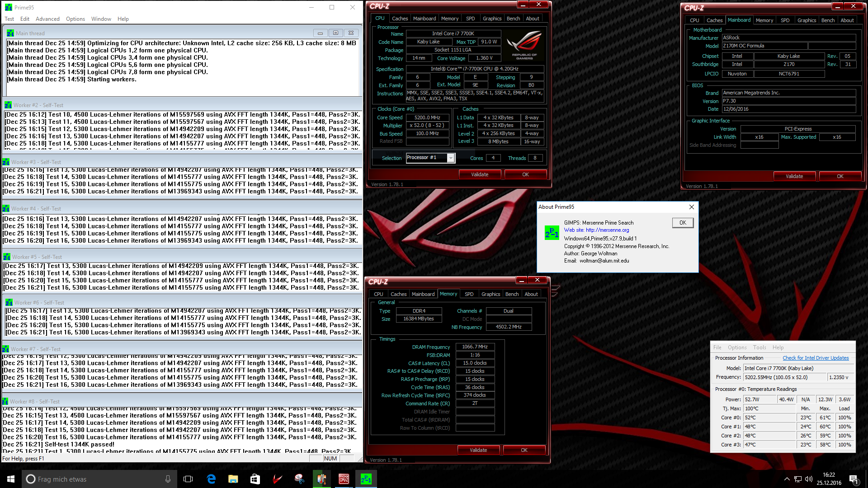Image resolution: width=868 pixels, height=488 pixels.
Task: Launch Microsoft Edge from the taskbar
Action: coord(211,479)
